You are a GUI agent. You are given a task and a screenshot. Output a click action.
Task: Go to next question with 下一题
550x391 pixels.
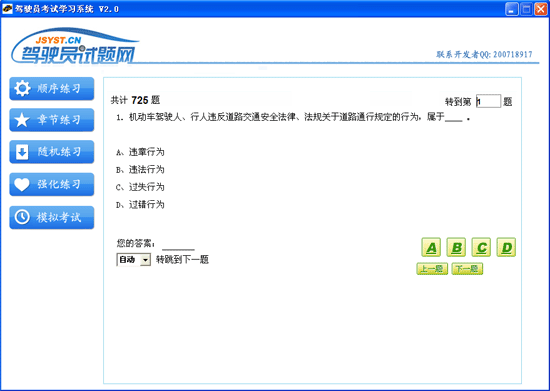pyautogui.click(x=467, y=269)
